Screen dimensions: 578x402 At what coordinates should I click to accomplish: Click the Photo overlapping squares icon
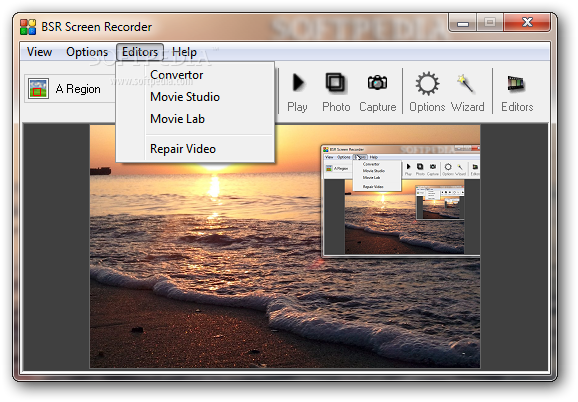[x=335, y=83]
